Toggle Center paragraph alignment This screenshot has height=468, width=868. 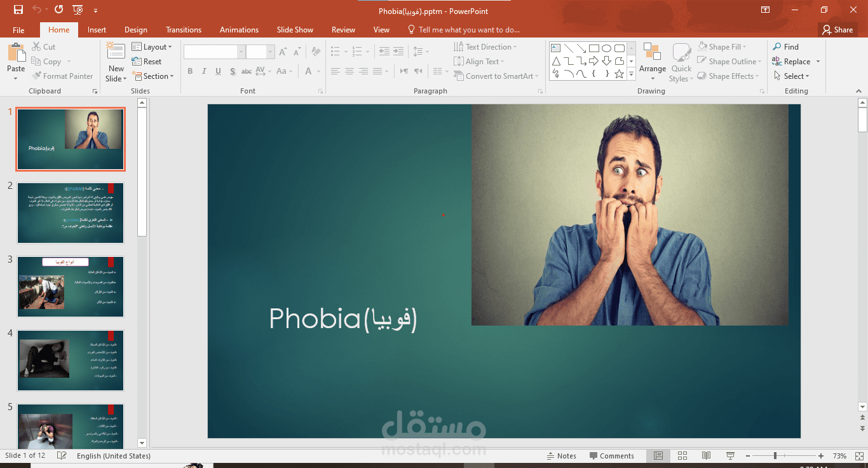[x=349, y=71]
